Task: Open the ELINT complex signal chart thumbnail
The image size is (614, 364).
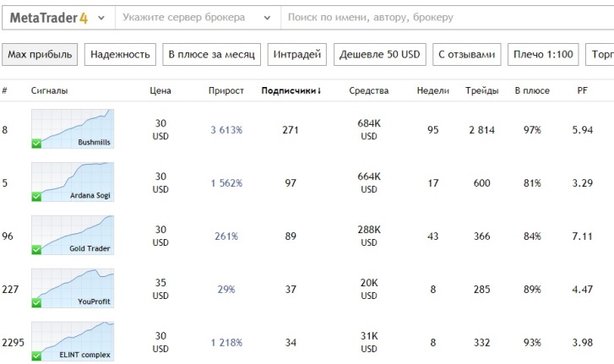Action: pos(73,340)
